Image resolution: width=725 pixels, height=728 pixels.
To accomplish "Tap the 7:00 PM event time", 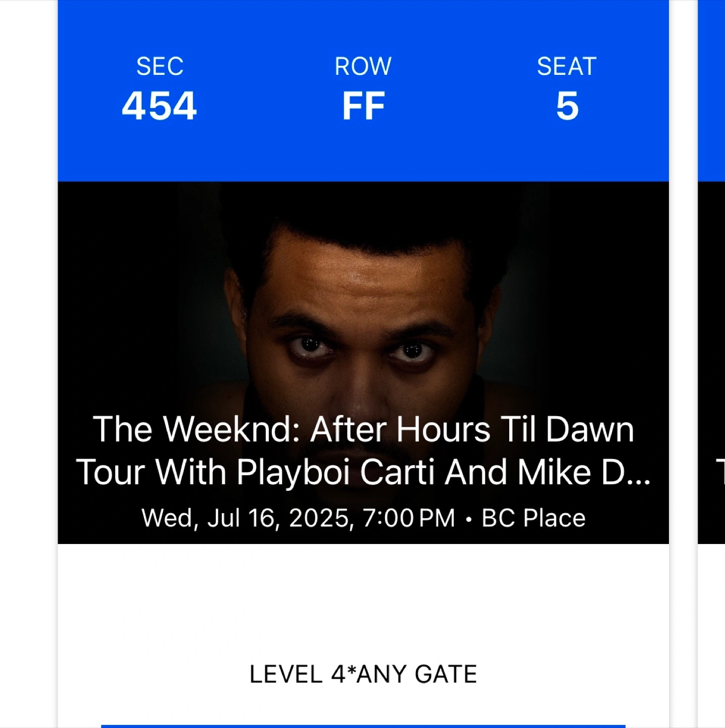I will (409, 518).
